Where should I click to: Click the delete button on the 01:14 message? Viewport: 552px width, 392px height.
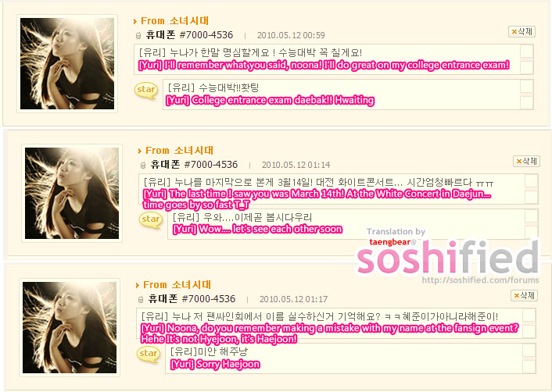(x=526, y=161)
